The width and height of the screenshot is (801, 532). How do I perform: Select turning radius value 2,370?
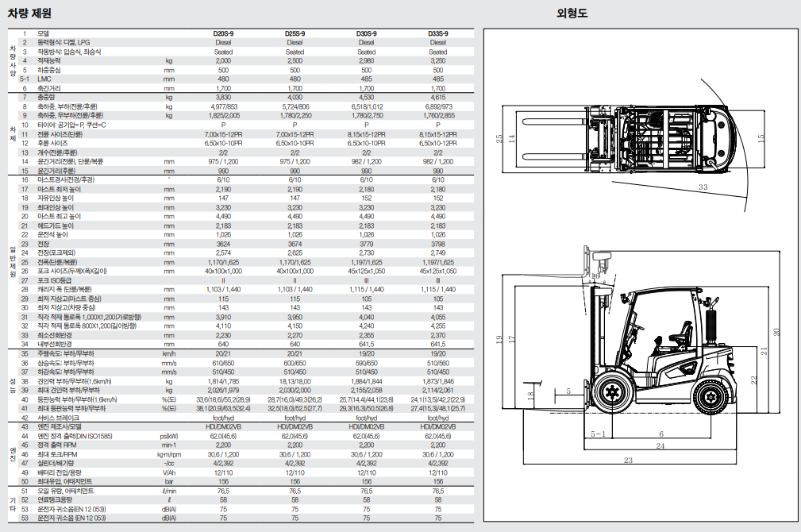coord(437,336)
